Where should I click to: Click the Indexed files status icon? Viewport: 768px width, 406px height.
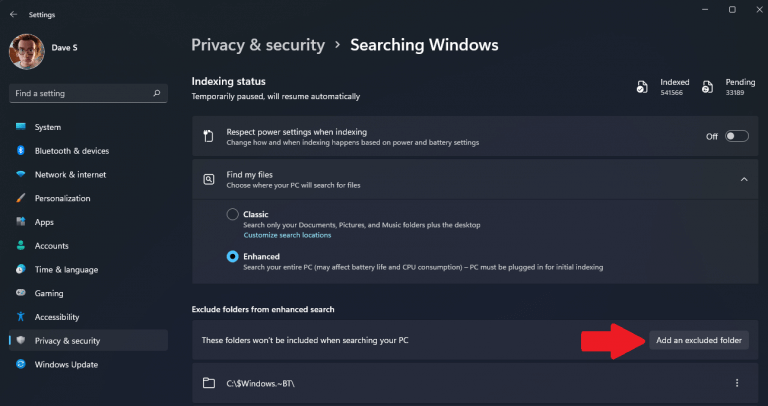coord(642,87)
